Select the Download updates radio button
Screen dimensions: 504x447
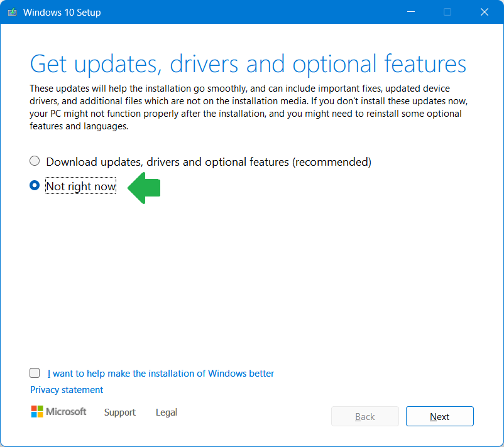pyautogui.click(x=35, y=161)
